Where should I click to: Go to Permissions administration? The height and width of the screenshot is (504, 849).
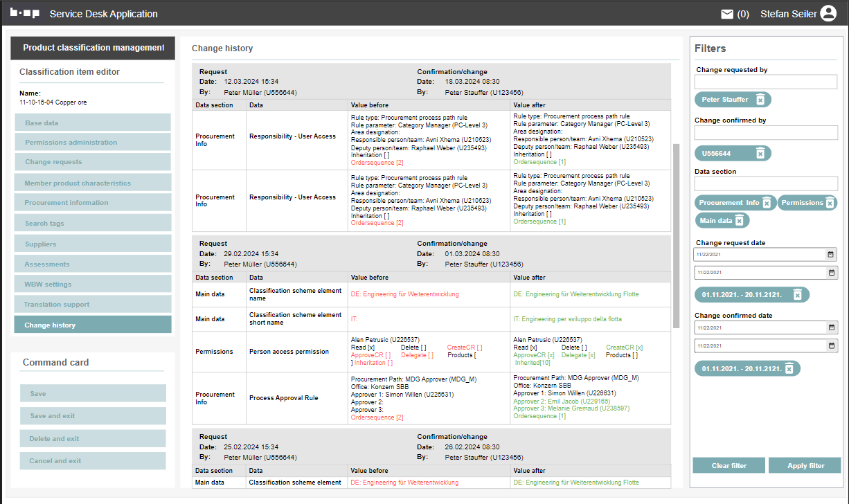point(93,142)
